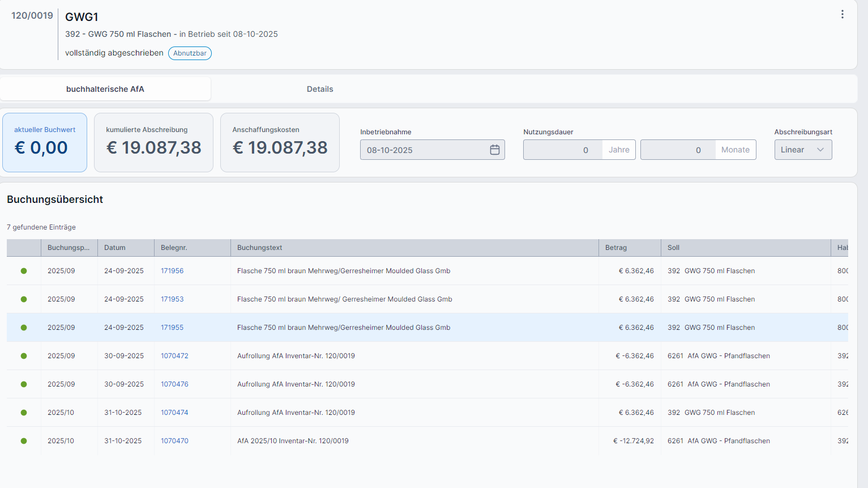
Task: Open calendar picker for Inbetriebnahme date
Action: point(494,150)
